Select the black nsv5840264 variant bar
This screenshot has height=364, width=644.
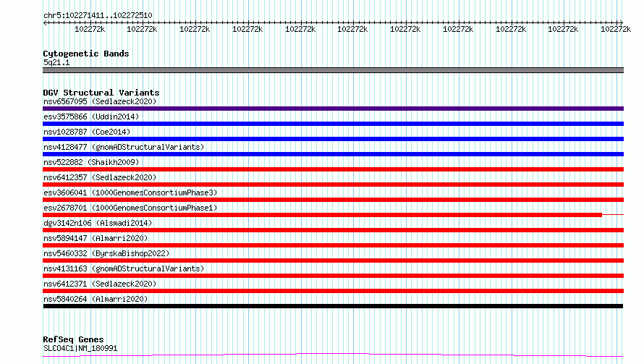pyautogui.click(x=333, y=306)
